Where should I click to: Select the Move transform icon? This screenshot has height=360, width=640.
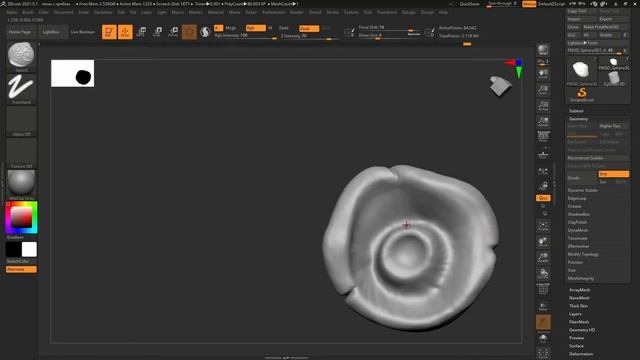[141, 32]
